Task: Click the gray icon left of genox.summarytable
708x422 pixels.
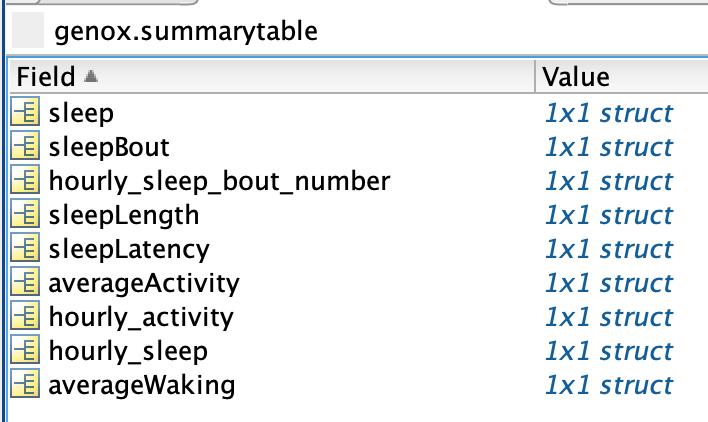Action: point(28,30)
